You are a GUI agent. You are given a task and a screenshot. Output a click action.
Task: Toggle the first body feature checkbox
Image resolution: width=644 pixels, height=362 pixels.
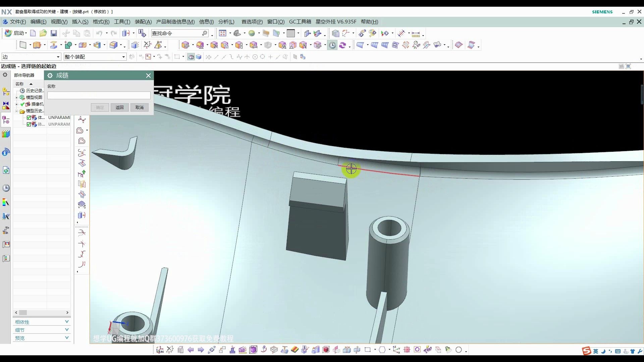pos(29,118)
